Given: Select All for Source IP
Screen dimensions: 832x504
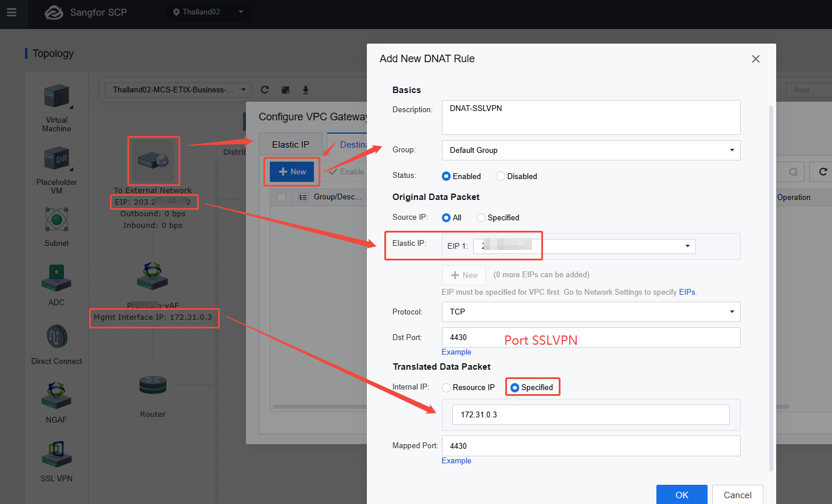Looking at the screenshot, I should tap(446, 217).
